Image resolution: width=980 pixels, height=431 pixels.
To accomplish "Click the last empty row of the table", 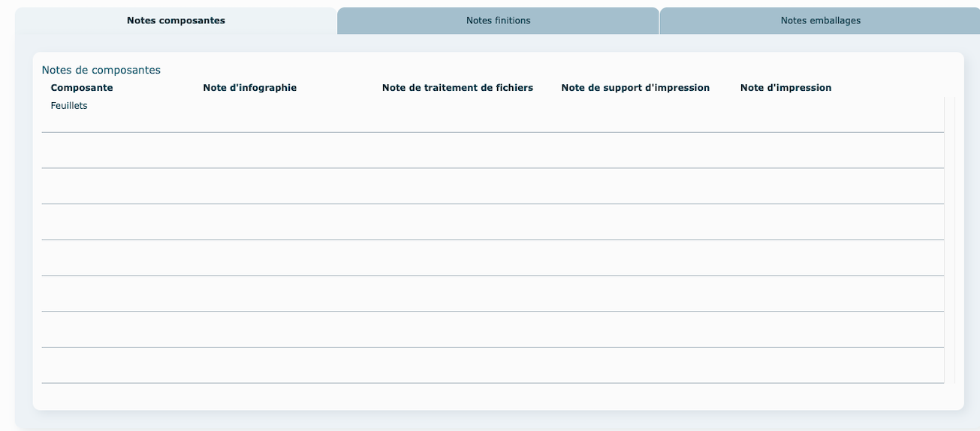I will pyautogui.click(x=493, y=366).
